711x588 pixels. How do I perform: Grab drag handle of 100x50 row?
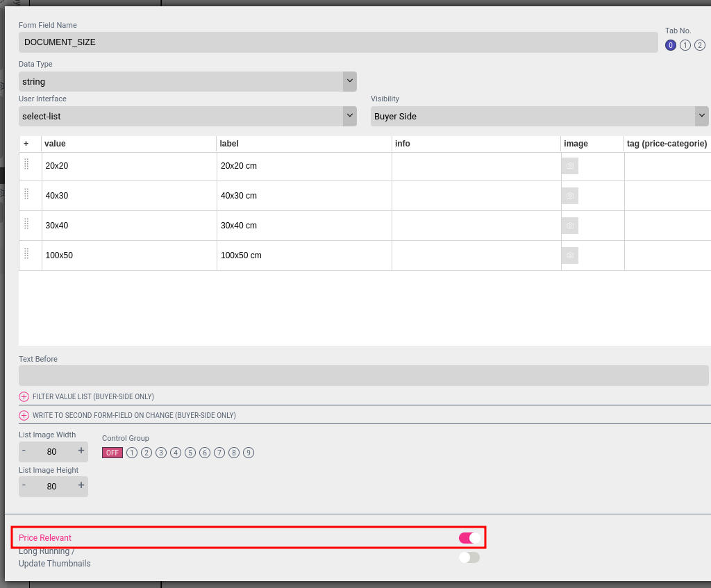(26, 254)
